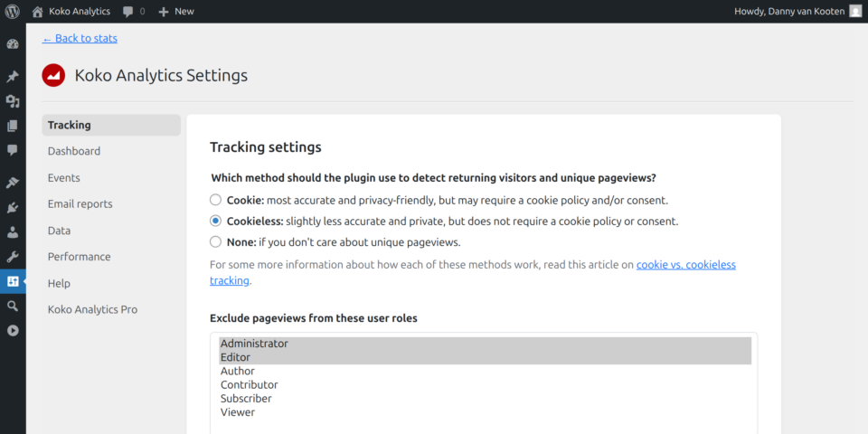868x434 pixels.
Task: Click the comments bubble in the top admin bar
Action: coord(132,12)
